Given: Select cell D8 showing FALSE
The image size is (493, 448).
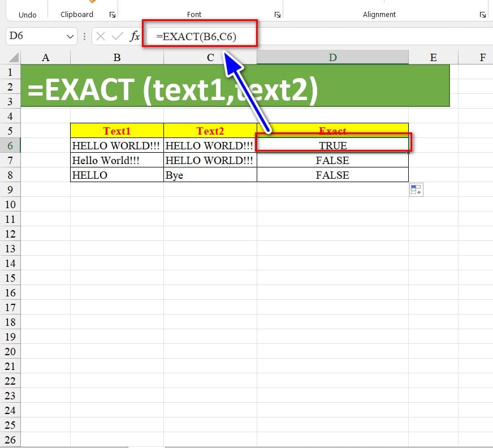Looking at the screenshot, I should 332,175.
